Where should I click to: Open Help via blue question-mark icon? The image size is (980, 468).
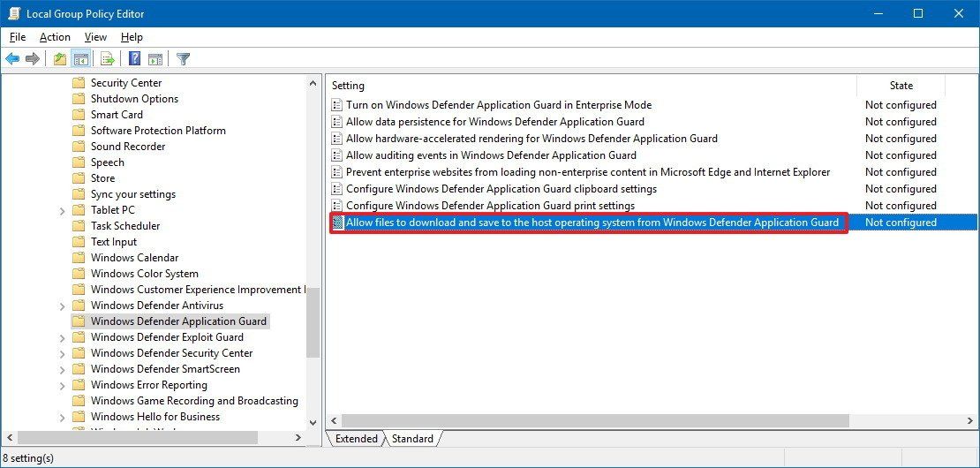tap(134, 59)
